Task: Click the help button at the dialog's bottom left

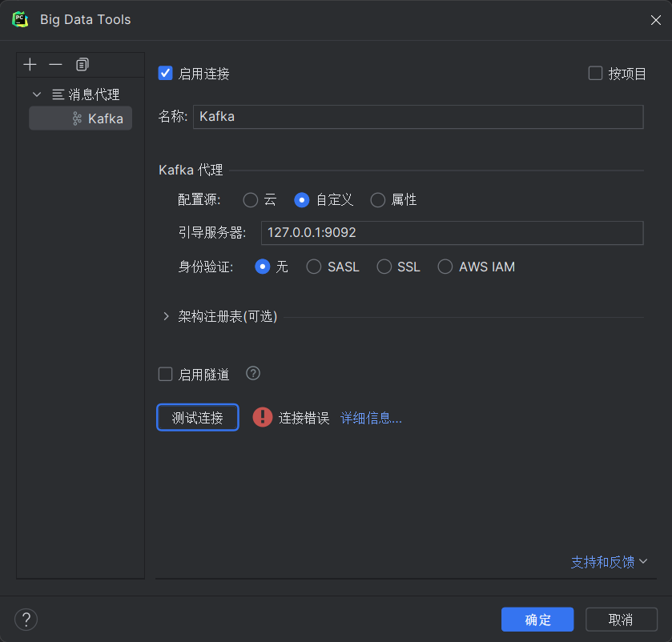Action: tap(26, 620)
